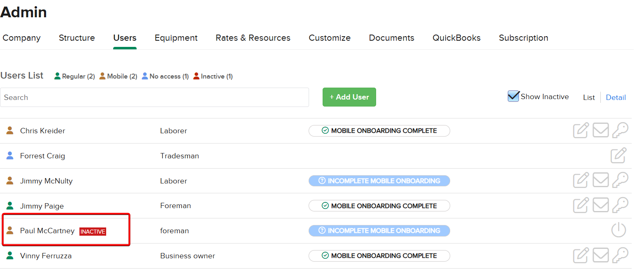
Task: Select the List view option
Action: coord(589,97)
